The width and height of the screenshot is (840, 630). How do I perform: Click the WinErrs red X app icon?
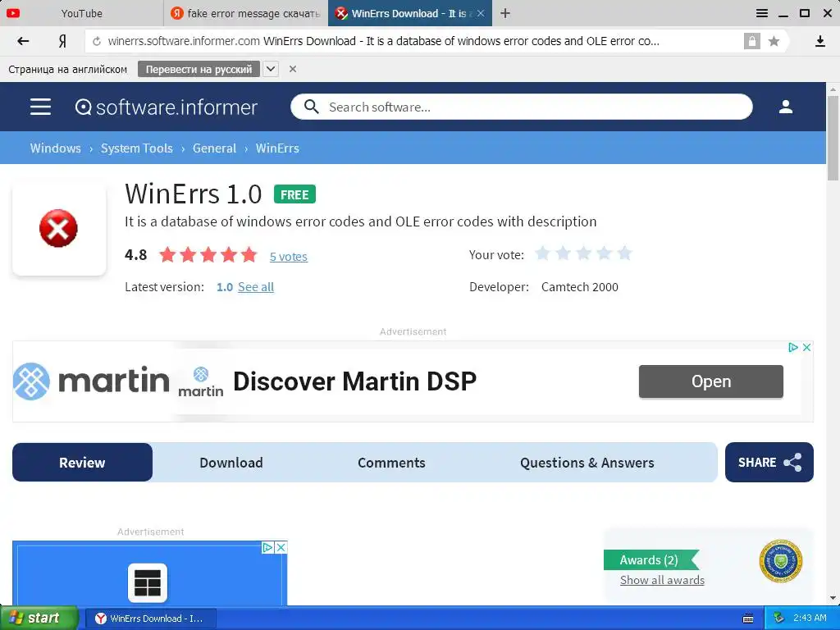[58, 228]
